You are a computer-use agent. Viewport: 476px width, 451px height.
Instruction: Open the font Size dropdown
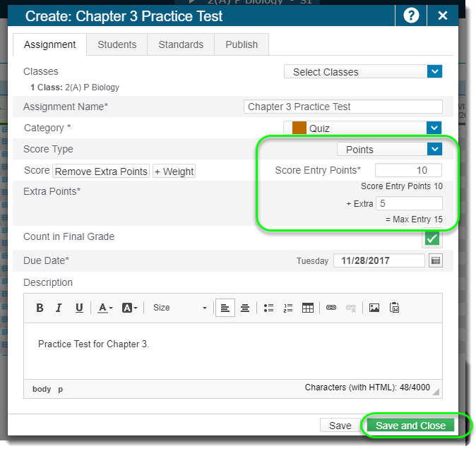tap(180, 308)
